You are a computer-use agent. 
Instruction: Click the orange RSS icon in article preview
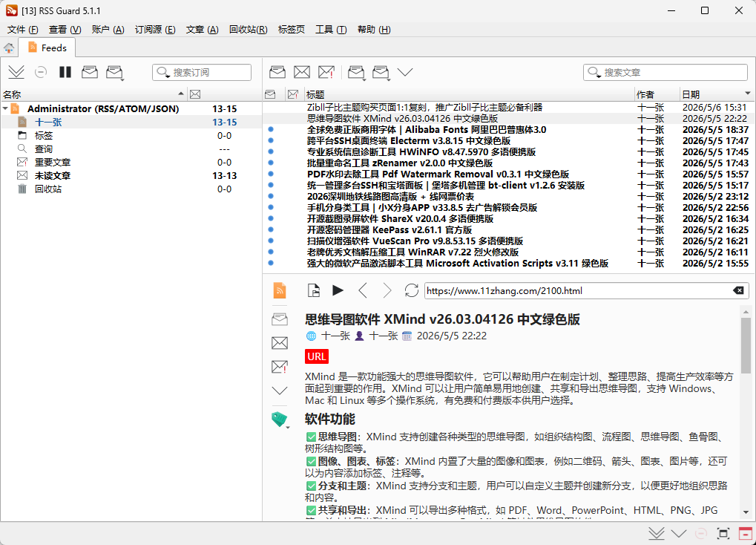pos(280,290)
